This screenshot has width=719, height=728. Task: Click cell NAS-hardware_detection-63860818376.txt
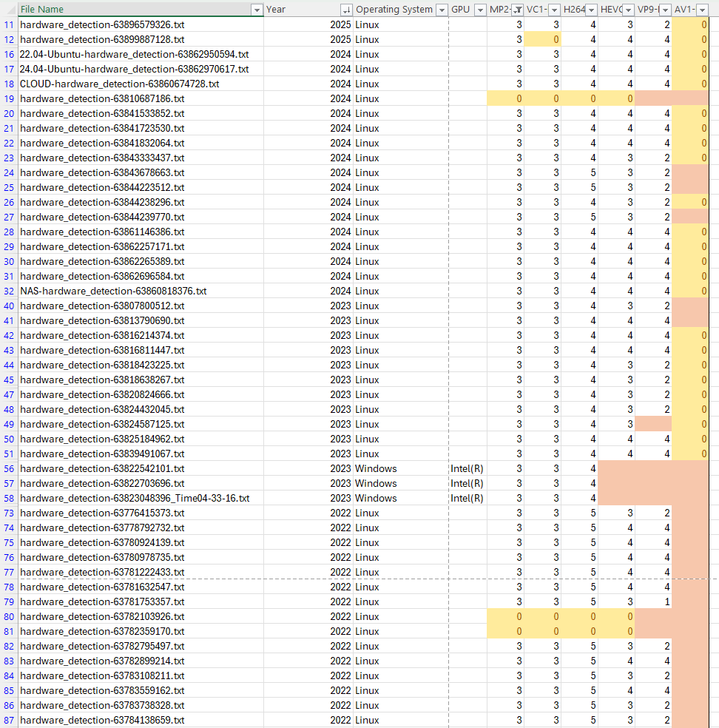pos(113,291)
